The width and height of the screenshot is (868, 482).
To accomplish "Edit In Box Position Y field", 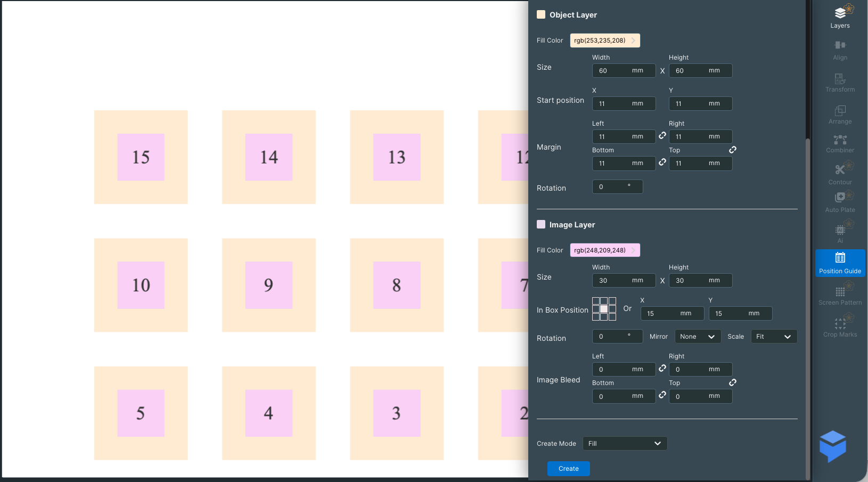I will coord(740,314).
